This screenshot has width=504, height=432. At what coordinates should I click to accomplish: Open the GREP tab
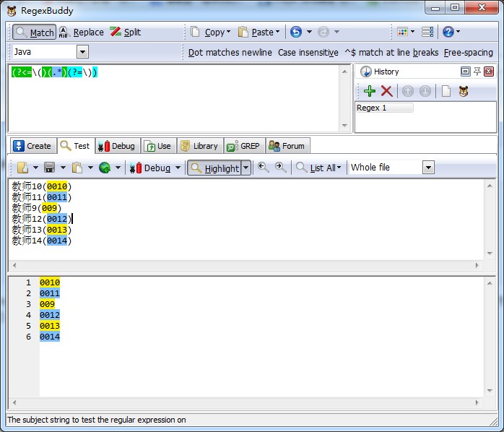point(244,146)
